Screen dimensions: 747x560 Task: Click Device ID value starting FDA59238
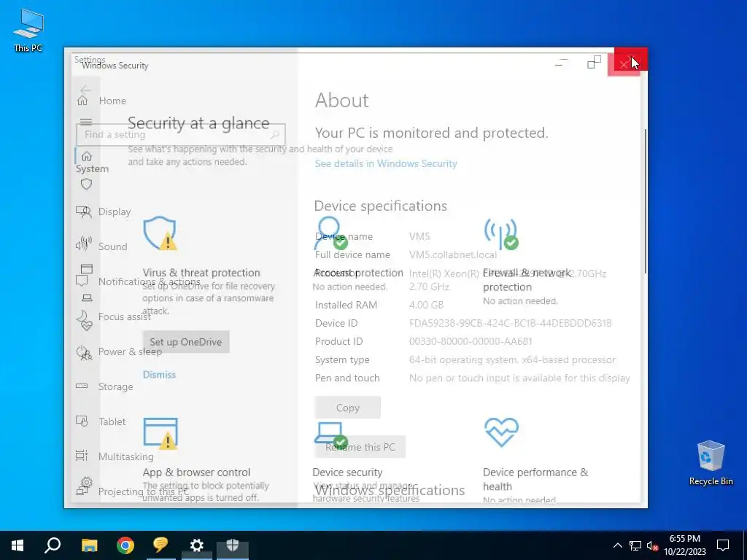(x=510, y=323)
